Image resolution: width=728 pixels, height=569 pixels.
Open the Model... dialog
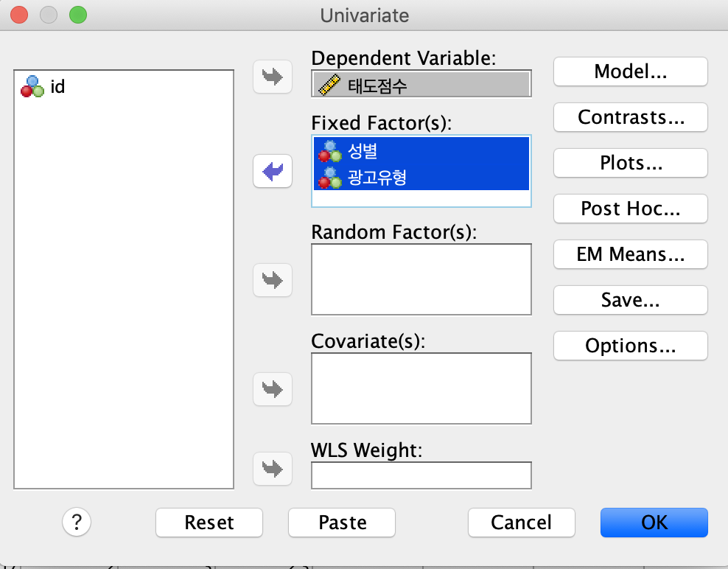click(630, 71)
